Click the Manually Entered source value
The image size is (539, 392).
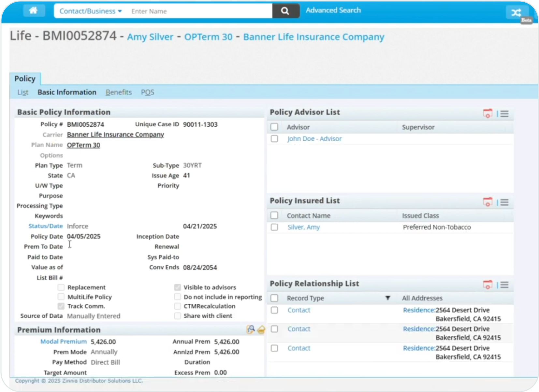pos(94,316)
